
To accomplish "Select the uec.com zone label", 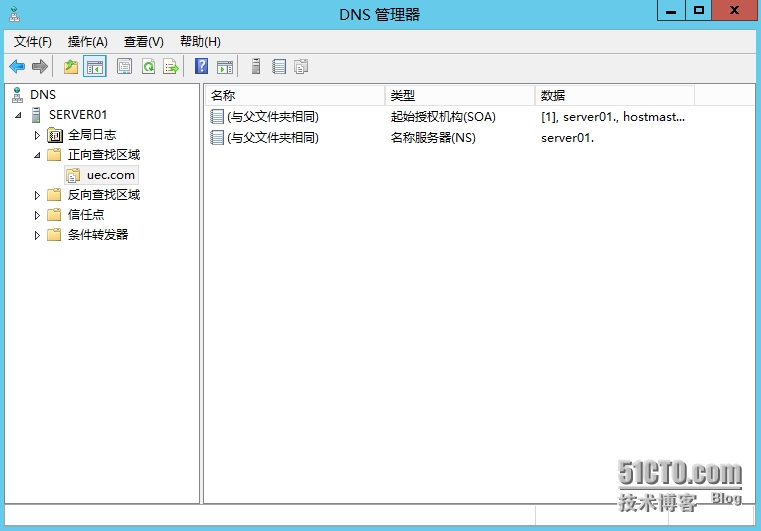I will [x=111, y=175].
